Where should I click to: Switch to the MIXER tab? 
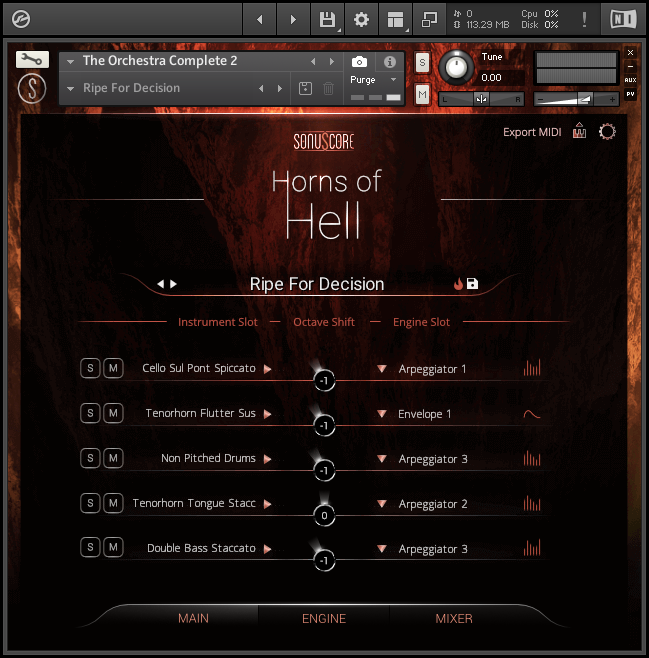click(454, 618)
